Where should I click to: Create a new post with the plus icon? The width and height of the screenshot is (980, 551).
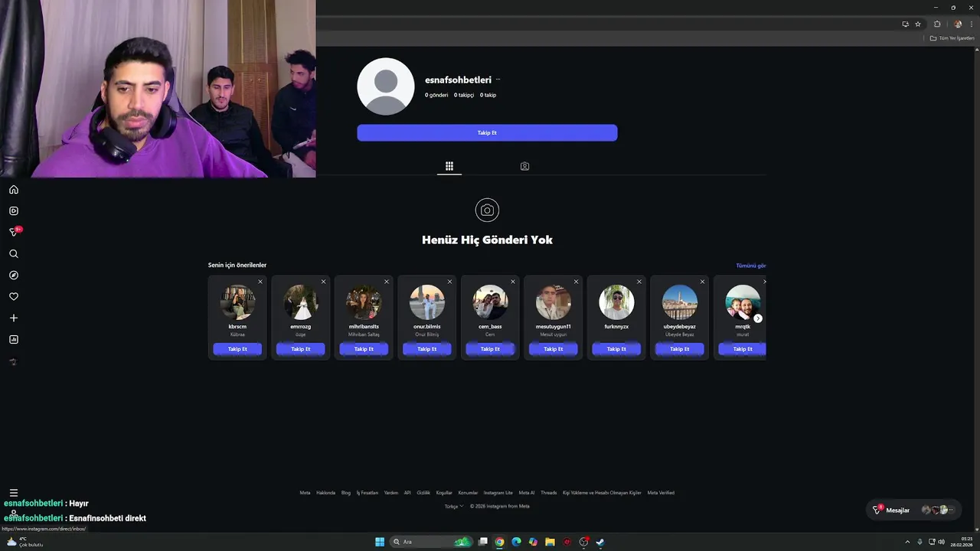[x=14, y=318]
